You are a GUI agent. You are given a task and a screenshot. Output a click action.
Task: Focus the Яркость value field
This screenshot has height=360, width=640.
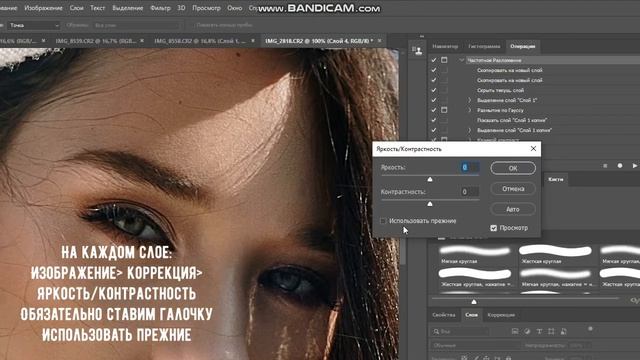pyautogui.click(x=469, y=167)
